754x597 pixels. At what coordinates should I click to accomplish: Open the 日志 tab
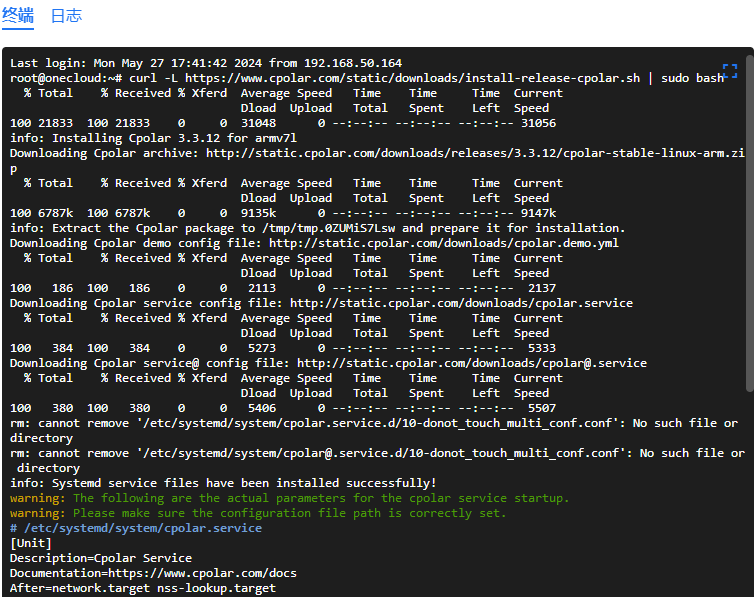click(66, 15)
